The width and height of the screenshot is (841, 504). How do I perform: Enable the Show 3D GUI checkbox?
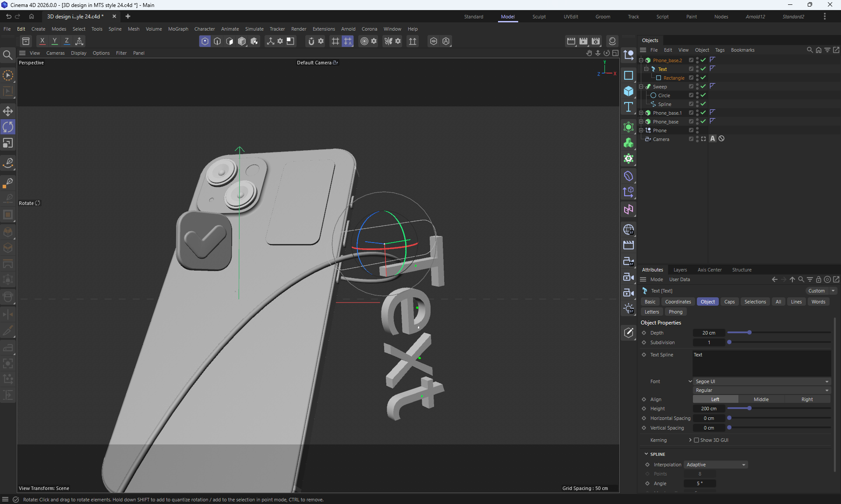[696, 440]
